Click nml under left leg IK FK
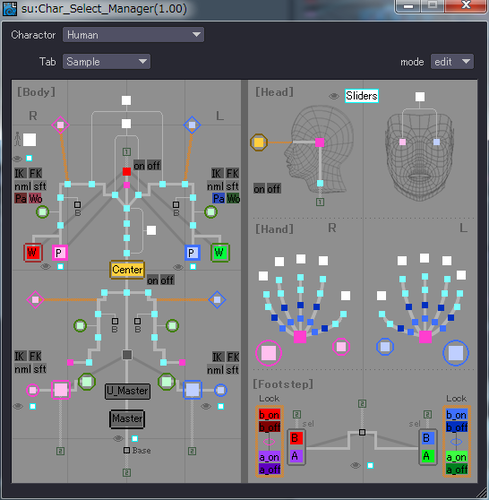This screenshot has width=489, height=500. click(x=215, y=370)
